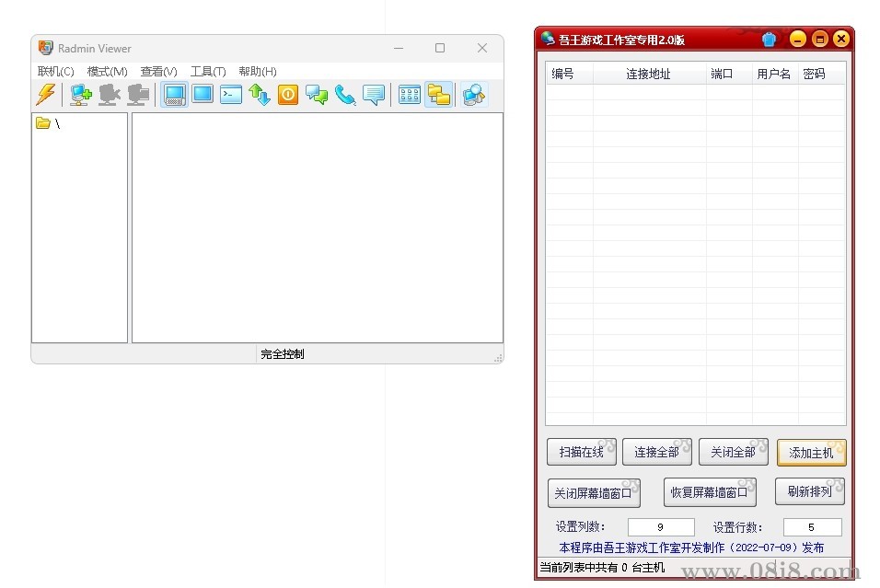Screen dimensions: 880x588
Task: Click the 端口 column header
Action: pos(729,74)
